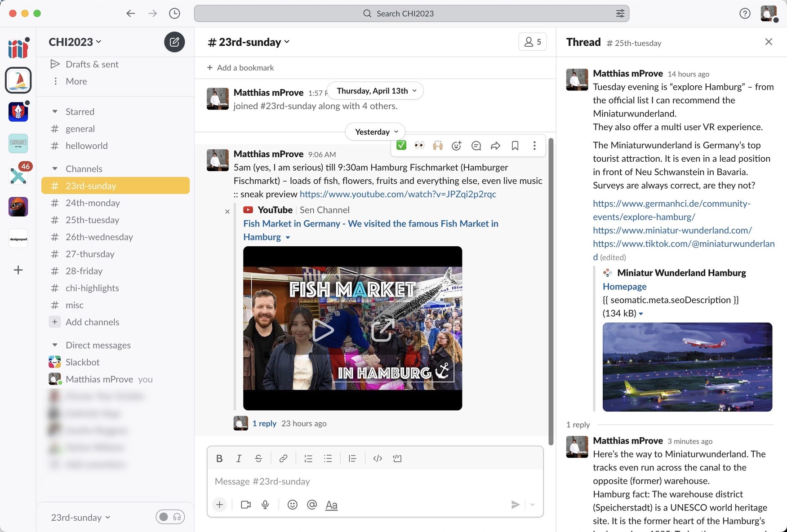Click the compose new message icon
Viewport: 787px width, 532px height.
tap(174, 42)
